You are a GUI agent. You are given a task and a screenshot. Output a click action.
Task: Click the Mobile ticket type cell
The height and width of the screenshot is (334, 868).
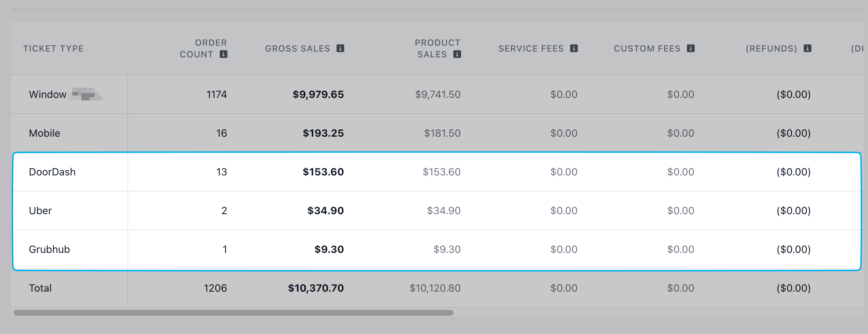pos(45,133)
